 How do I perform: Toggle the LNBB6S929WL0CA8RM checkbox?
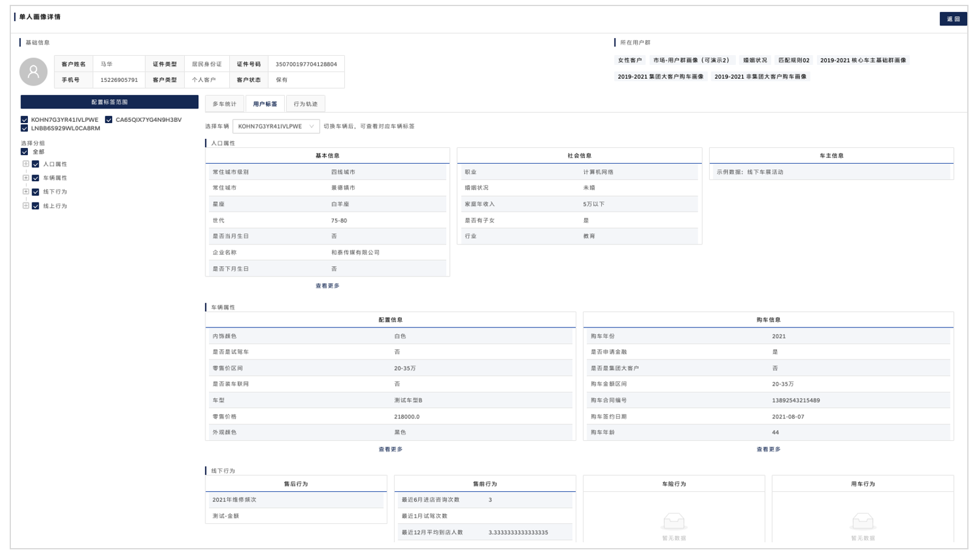pyautogui.click(x=24, y=129)
